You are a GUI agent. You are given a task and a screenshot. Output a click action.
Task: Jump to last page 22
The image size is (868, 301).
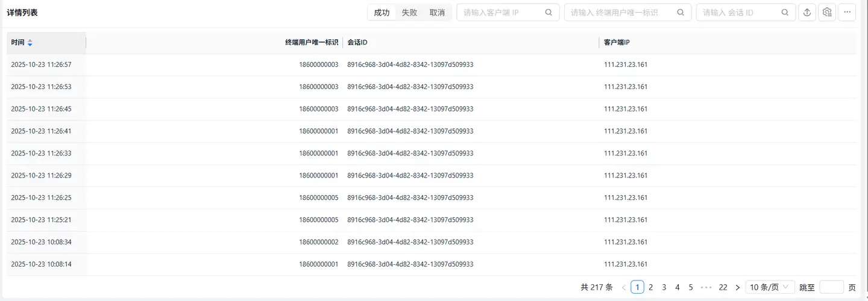point(723,288)
